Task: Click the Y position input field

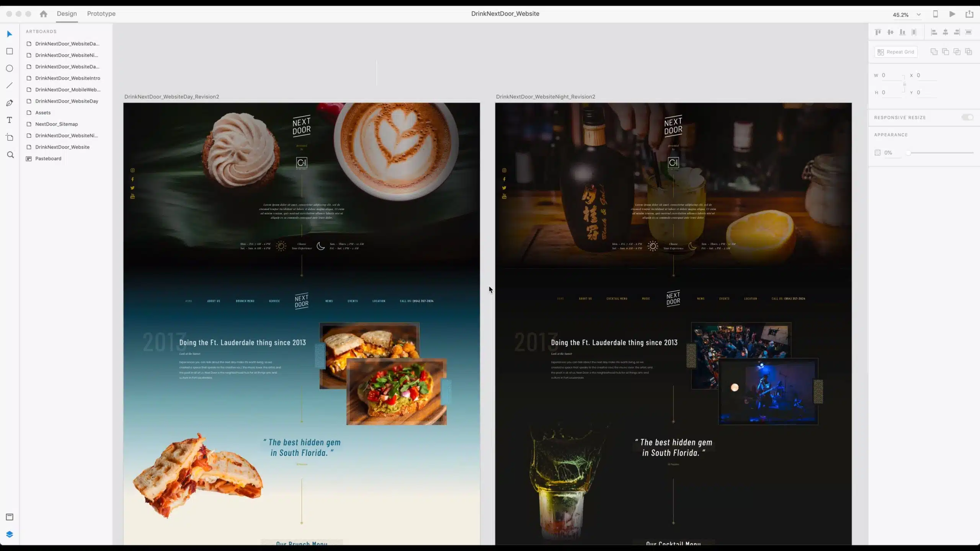Action: point(927,93)
